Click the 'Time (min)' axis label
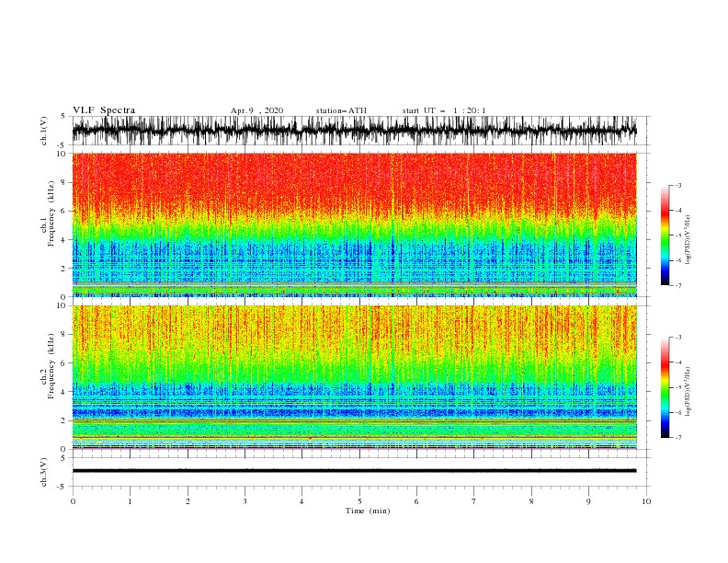 point(368,511)
